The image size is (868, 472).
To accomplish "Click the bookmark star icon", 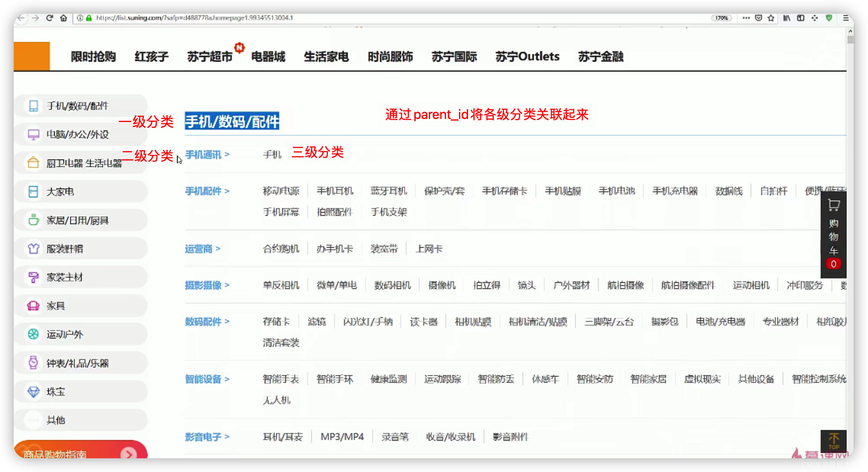I will coord(771,18).
